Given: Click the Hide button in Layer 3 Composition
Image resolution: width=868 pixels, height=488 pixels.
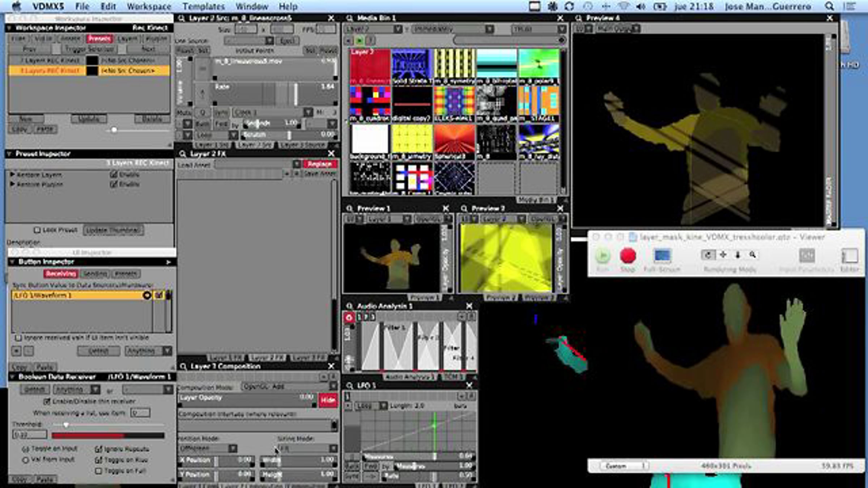Looking at the screenshot, I should (328, 400).
